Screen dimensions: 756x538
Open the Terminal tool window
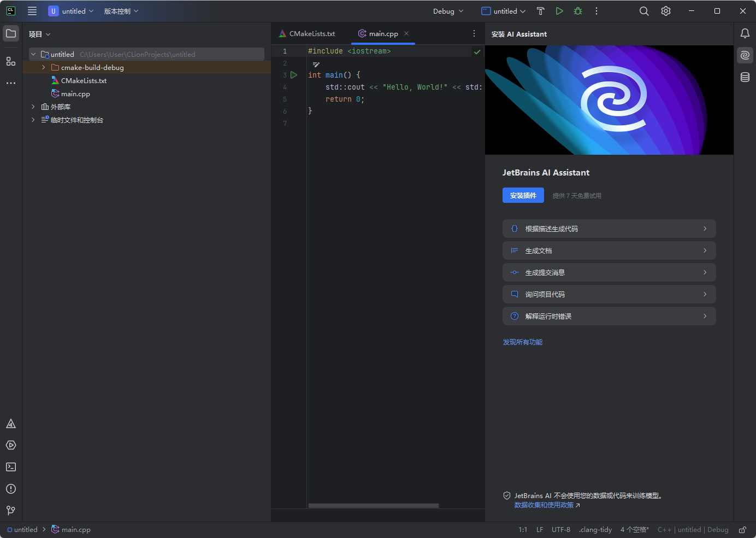pyautogui.click(x=11, y=467)
